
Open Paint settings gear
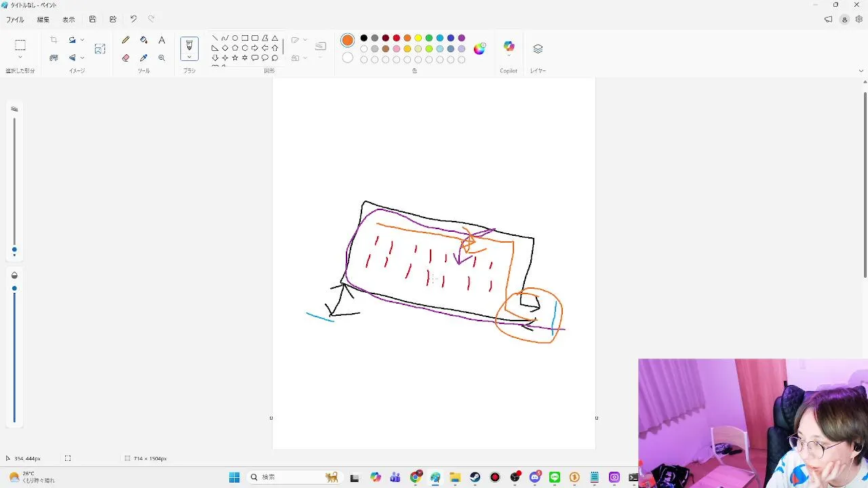(859, 20)
